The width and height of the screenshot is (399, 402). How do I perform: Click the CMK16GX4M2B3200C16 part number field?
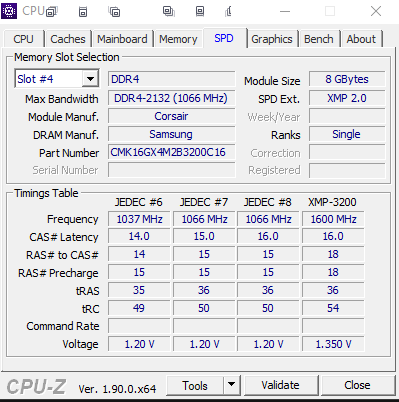(x=172, y=152)
